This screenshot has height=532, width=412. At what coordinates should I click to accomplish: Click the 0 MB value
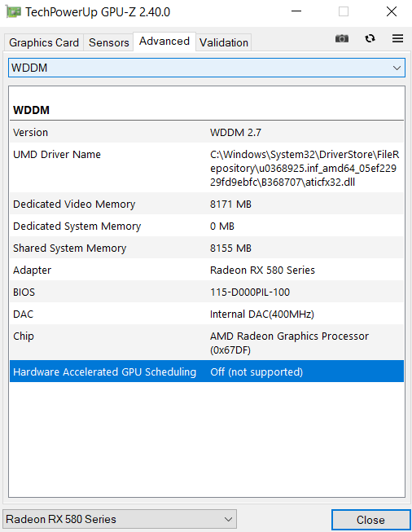pyautogui.click(x=222, y=226)
